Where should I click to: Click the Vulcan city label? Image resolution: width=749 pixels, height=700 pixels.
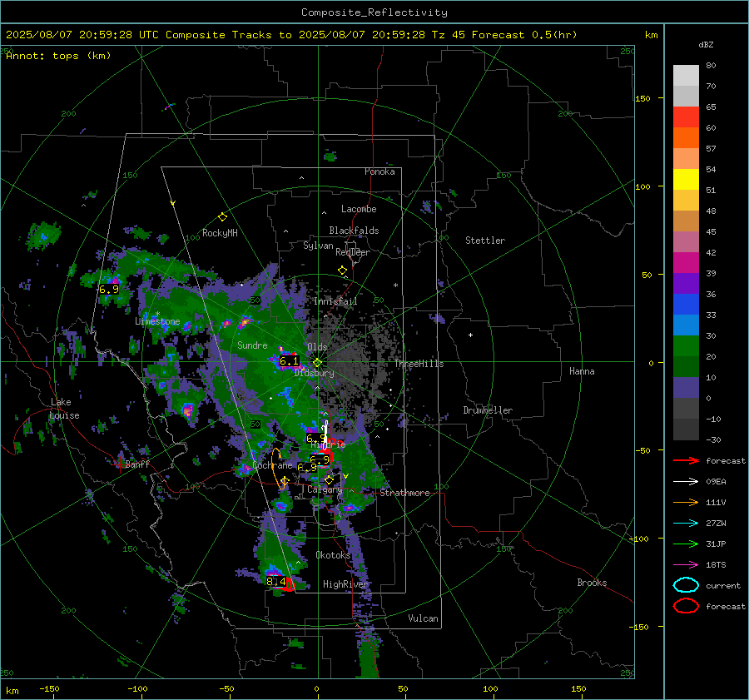423,618
